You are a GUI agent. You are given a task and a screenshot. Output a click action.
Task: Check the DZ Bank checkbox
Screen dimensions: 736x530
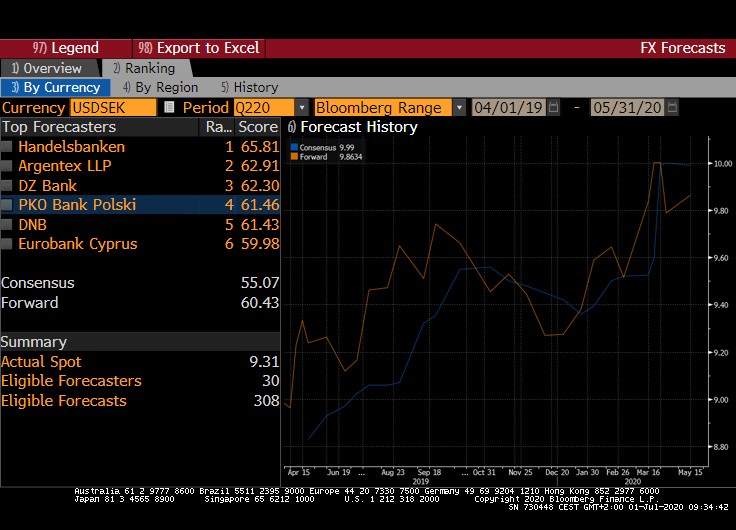point(7,186)
